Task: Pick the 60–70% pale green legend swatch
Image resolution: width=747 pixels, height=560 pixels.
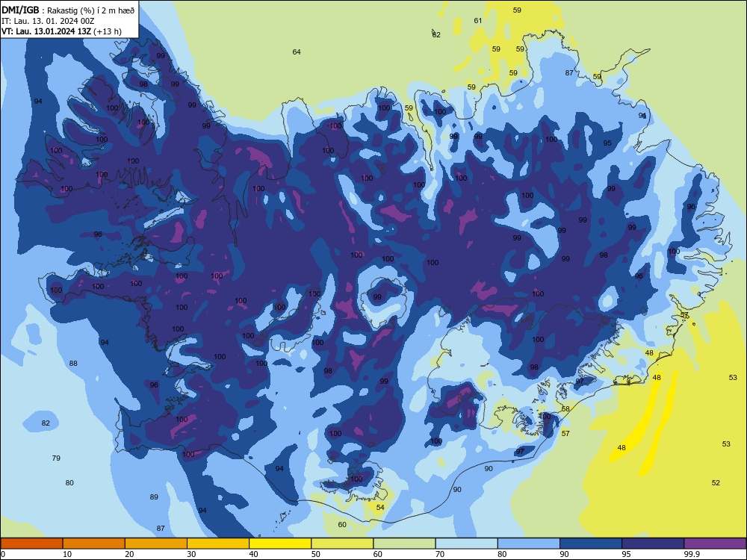Action: tap(404, 544)
